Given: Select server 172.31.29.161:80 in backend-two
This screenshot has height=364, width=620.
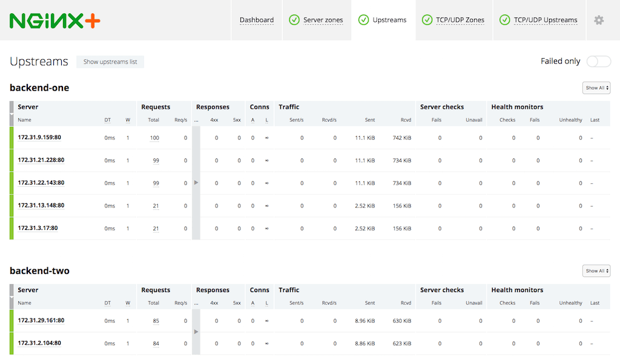Looking at the screenshot, I should coord(41,320).
